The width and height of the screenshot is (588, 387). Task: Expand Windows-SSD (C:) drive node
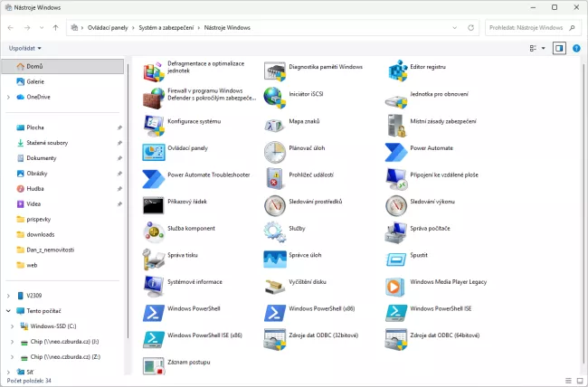click(x=12, y=326)
